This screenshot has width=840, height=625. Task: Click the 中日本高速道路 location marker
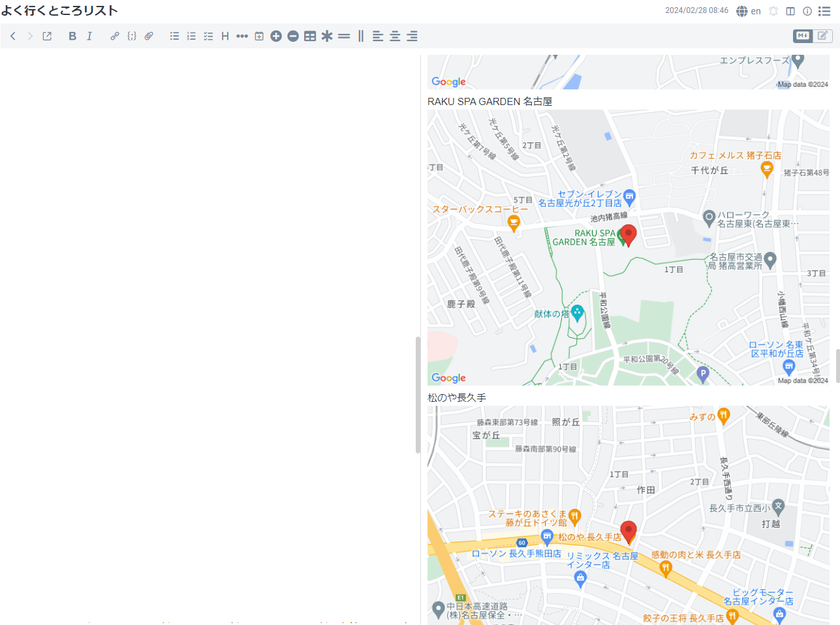click(x=439, y=609)
